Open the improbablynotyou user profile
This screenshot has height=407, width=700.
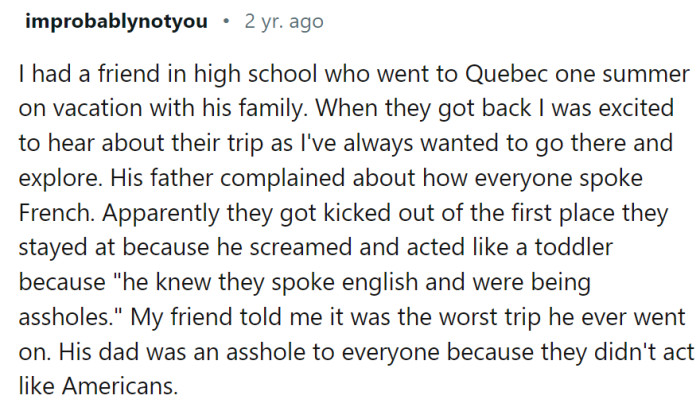point(115,22)
